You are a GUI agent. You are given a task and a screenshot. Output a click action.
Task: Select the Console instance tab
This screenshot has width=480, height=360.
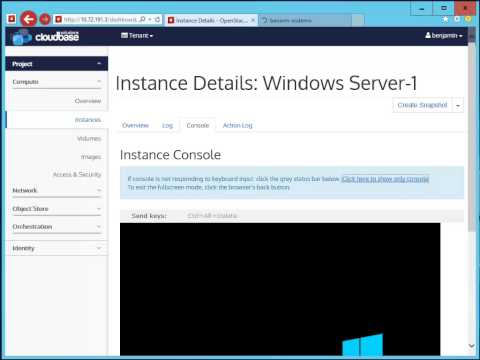pos(198,125)
